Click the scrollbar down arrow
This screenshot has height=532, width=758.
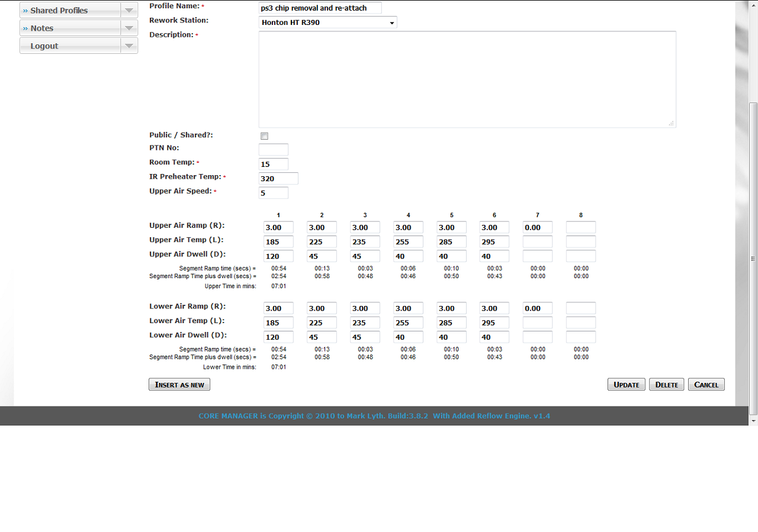(753, 421)
